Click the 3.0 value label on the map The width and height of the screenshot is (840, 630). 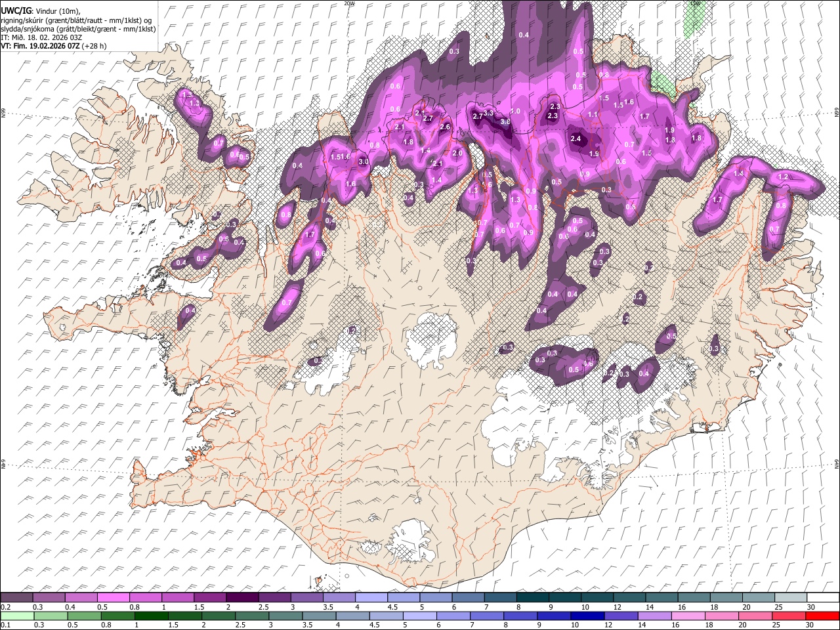click(x=363, y=161)
